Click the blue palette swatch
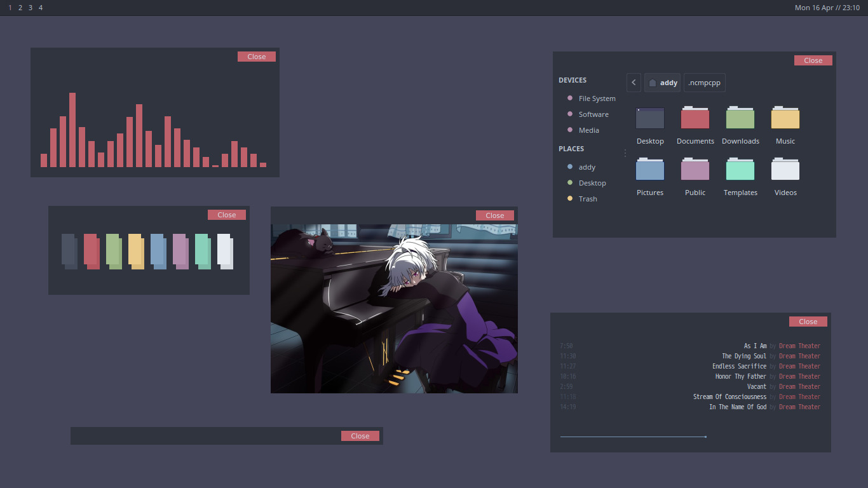The width and height of the screenshot is (868, 488). [x=158, y=251]
